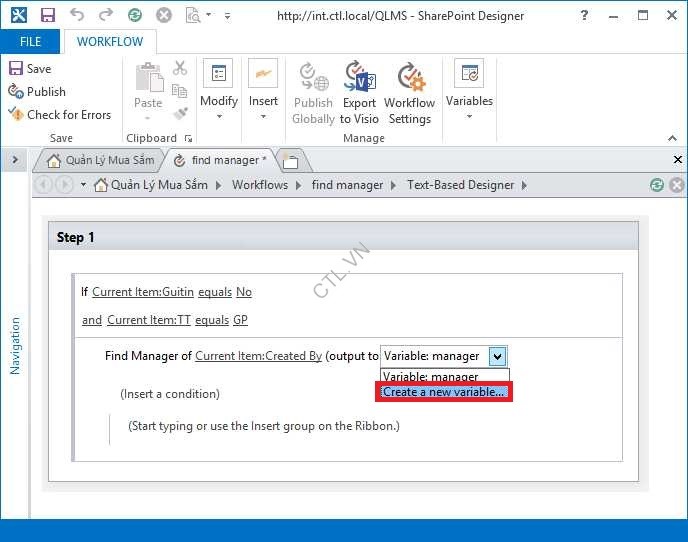Screen dimensions: 688x542
Task: Click the quick access Undo arrow
Action: (78, 15)
